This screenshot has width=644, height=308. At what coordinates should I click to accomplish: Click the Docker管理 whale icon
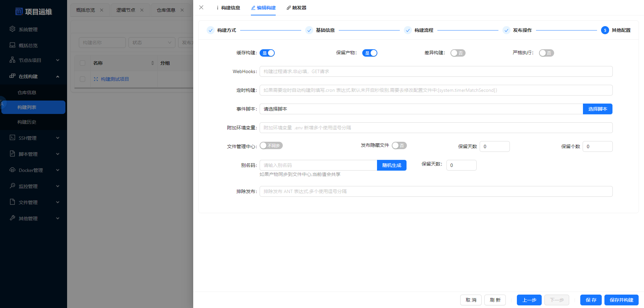click(12, 170)
